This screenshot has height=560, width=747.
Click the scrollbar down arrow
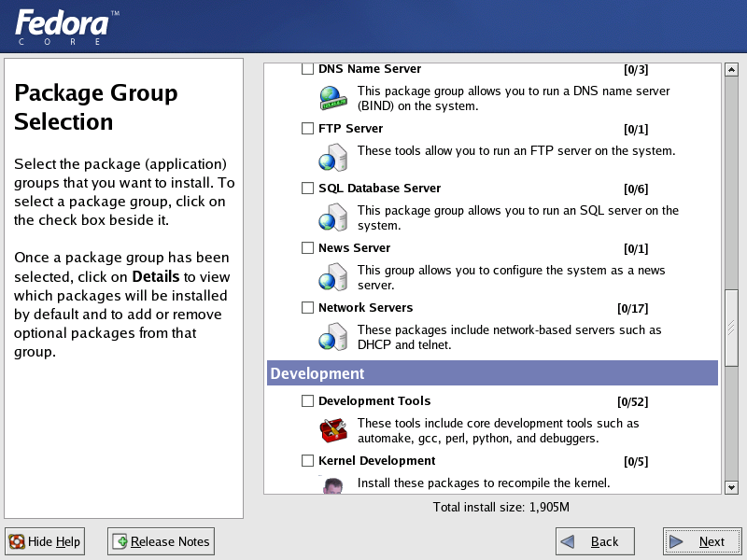click(x=731, y=487)
